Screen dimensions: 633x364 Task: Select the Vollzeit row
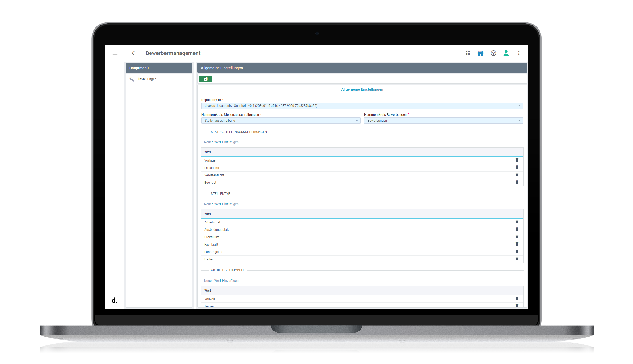click(362, 299)
